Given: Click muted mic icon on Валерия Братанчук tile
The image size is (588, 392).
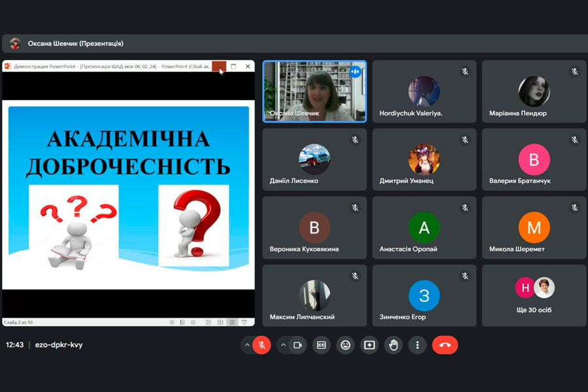Looking at the screenshot, I should [x=574, y=140].
